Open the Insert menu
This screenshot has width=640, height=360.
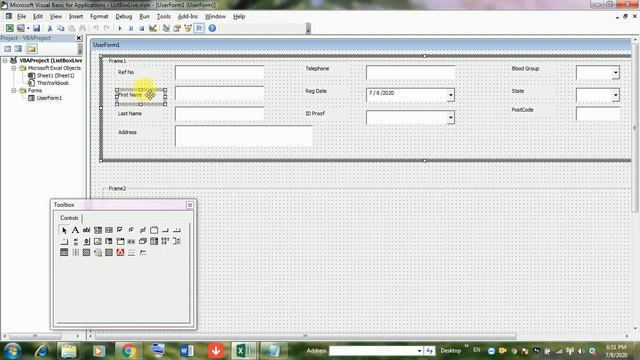[76, 17]
